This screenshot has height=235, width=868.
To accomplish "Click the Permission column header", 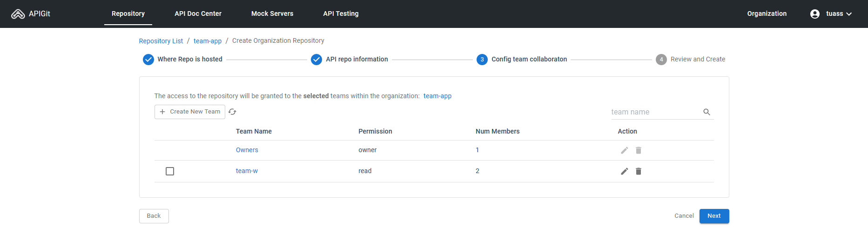I will click(375, 131).
